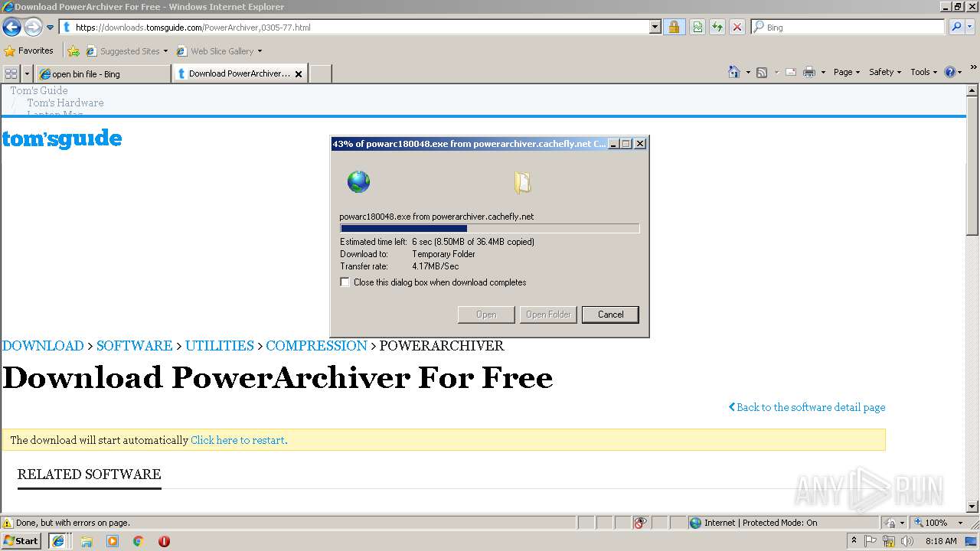Click the Quick Tabs grid icon
980x551 pixels.
click(11, 73)
